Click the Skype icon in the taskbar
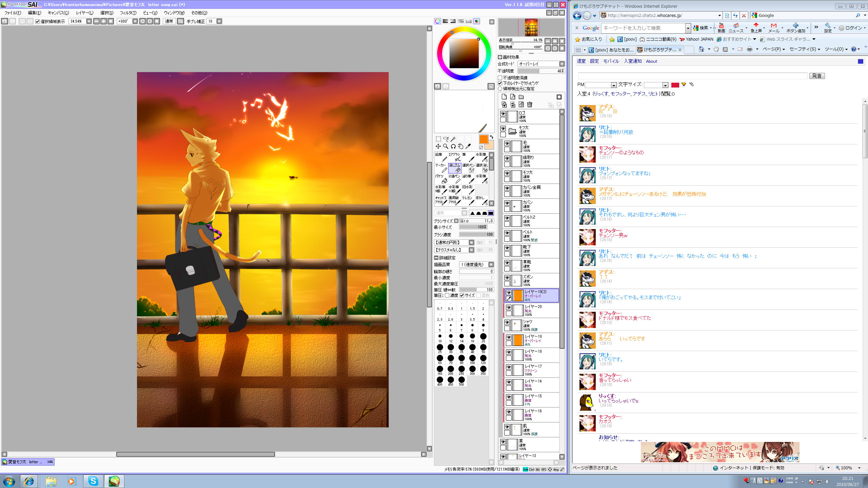 point(93,481)
